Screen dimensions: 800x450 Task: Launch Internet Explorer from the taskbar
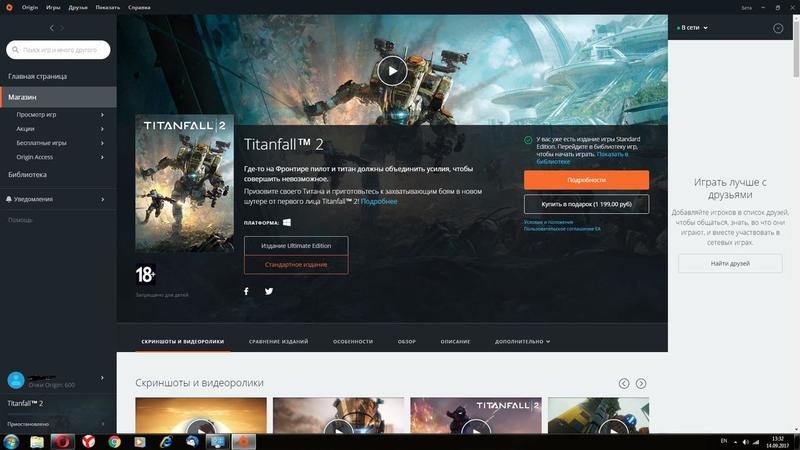tap(166, 442)
